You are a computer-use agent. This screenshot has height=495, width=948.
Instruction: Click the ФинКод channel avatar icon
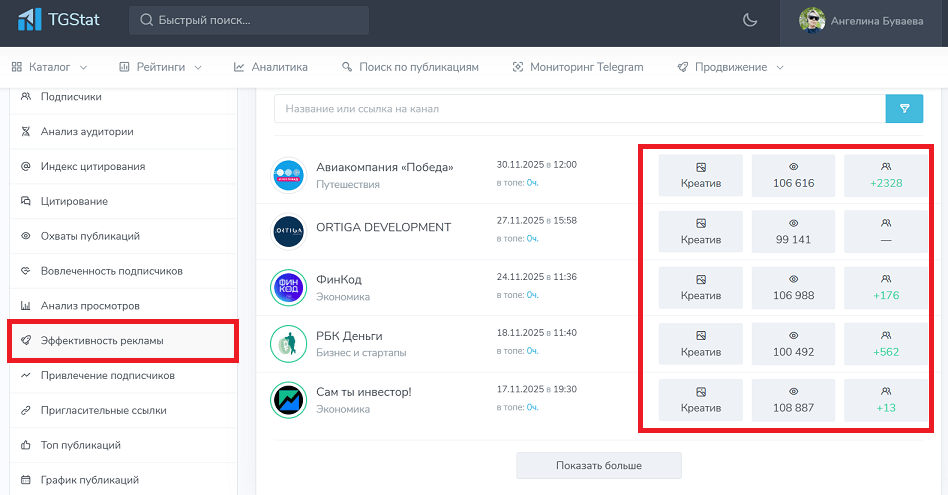[x=288, y=287]
